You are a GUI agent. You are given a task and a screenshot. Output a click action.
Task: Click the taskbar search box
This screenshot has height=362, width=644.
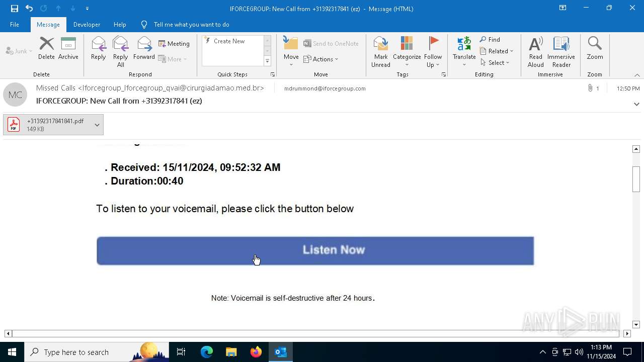(x=97, y=352)
